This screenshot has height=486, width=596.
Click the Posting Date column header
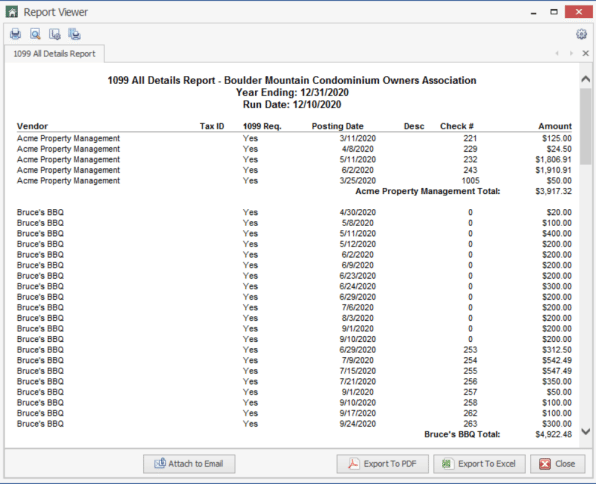tap(338, 126)
